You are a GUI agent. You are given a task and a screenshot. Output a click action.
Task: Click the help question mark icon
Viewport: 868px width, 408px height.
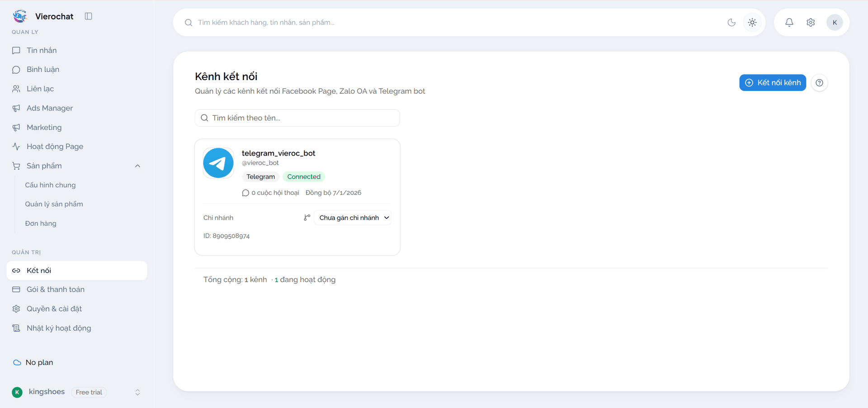(819, 83)
